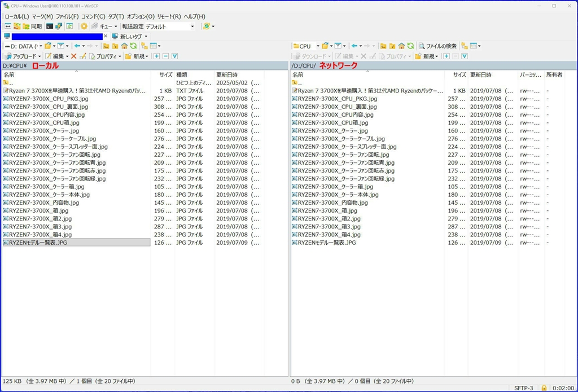This screenshot has width=578, height=392.
Task: Select remote file RYZEN7-3700X_CPU箱.jpg
Action: click(332, 122)
